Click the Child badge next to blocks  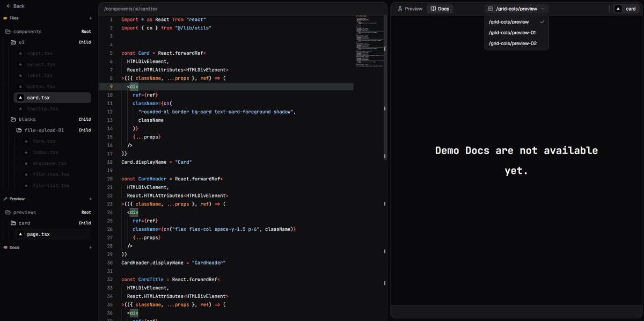click(85, 119)
